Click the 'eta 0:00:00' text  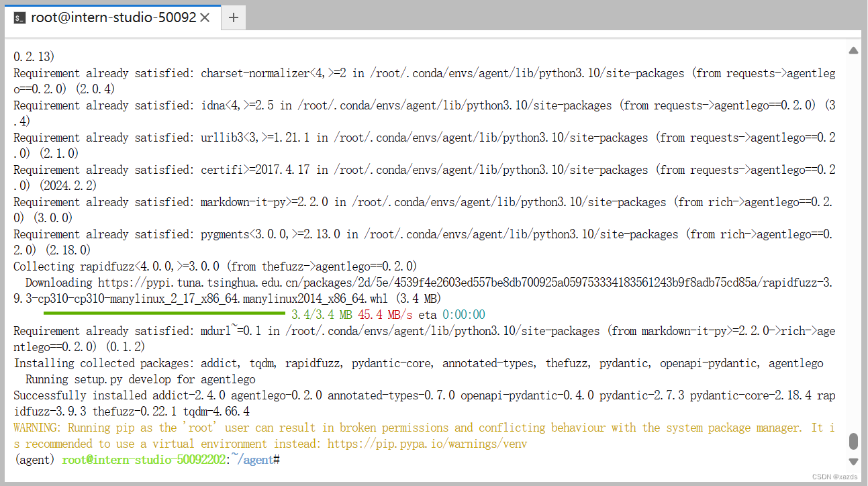pos(452,315)
